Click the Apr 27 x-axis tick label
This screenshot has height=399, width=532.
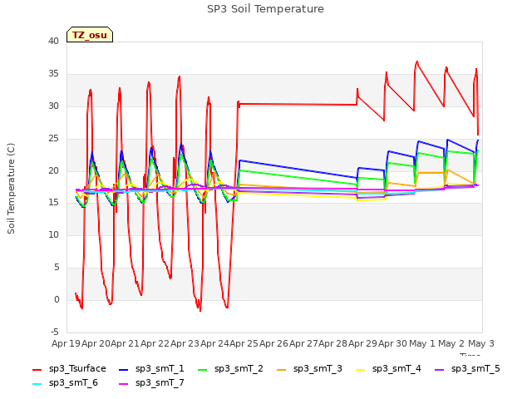pyautogui.click(x=303, y=343)
